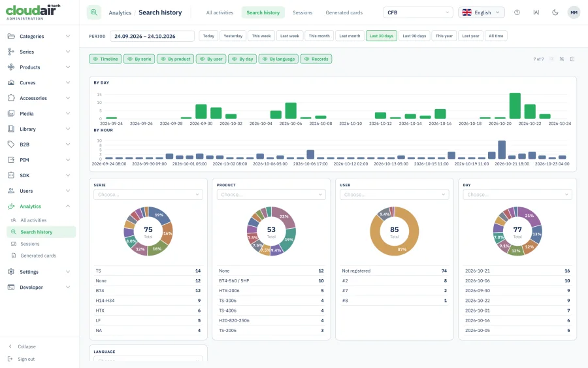This screenshot has height=368, width=588.
Task: Click the TS row in serie list
Action: (148, 271)
